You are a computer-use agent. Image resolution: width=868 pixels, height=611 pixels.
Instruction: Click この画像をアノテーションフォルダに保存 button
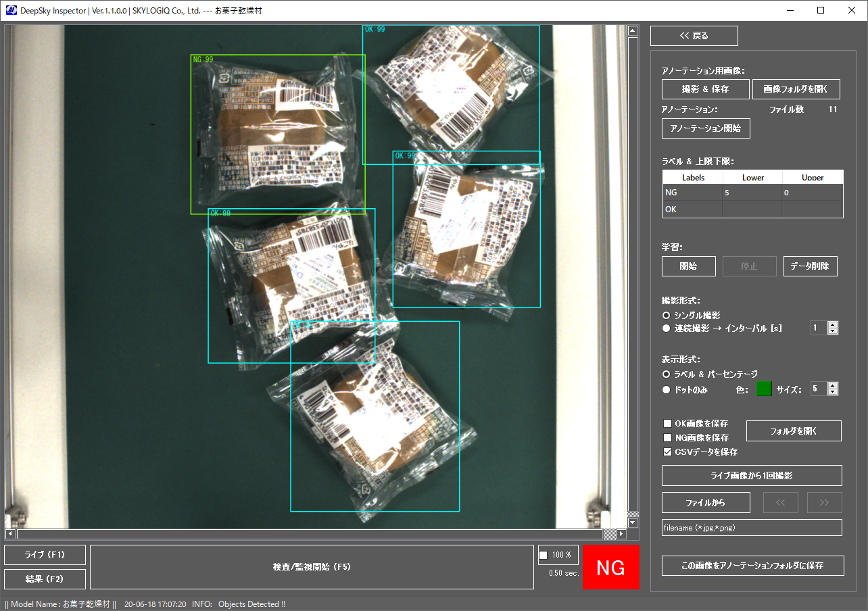(x=753, y=566)
